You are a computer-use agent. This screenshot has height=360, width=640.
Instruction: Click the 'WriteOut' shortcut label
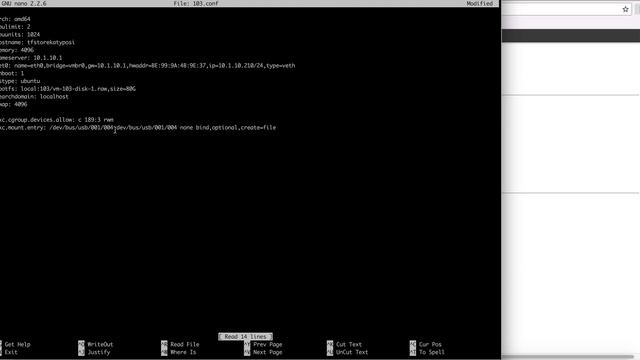[x=100, y=344]
